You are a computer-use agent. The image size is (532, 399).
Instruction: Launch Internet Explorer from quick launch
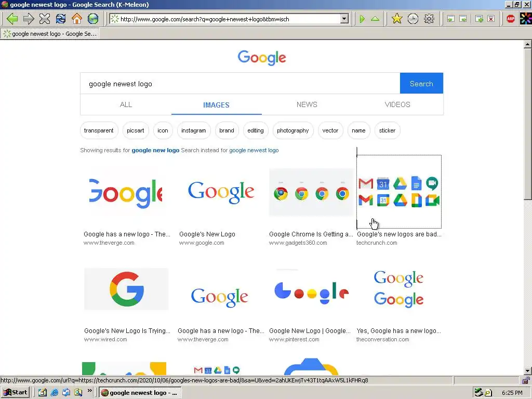pos(54,393)
